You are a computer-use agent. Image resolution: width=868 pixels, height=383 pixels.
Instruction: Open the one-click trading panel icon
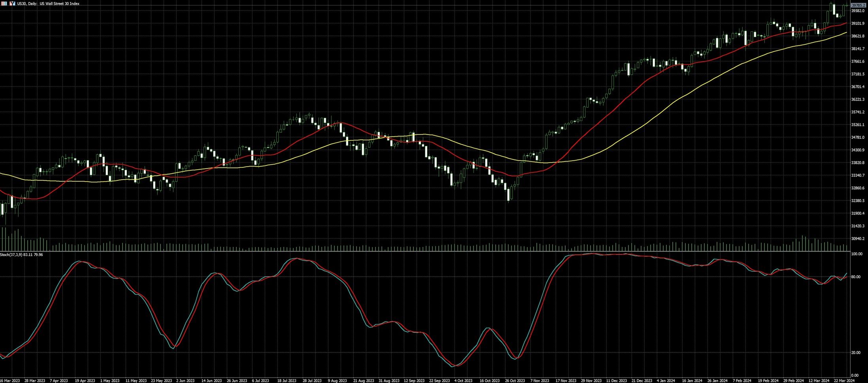[4, 4]
